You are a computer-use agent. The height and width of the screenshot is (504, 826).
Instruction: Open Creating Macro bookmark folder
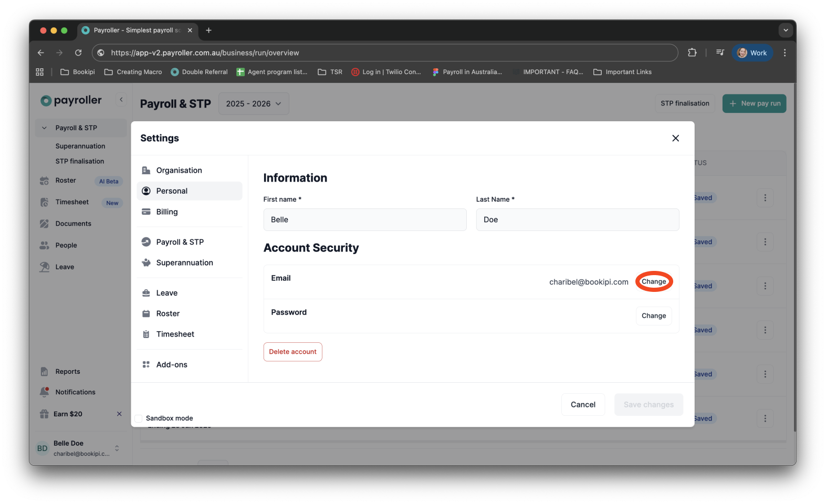[133, 72]
